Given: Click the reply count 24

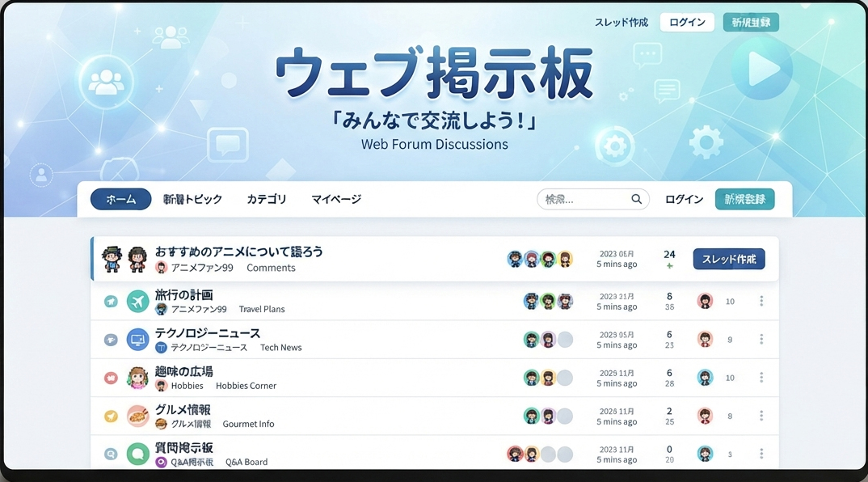Looking at the screenshot, I should [x=669, y=254].
